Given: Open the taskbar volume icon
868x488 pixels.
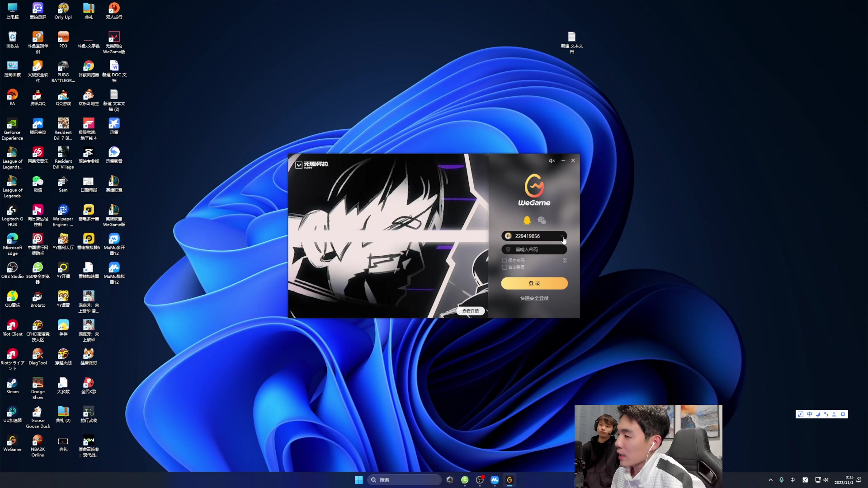Looking at the screenshot, I should pos(826,480).
